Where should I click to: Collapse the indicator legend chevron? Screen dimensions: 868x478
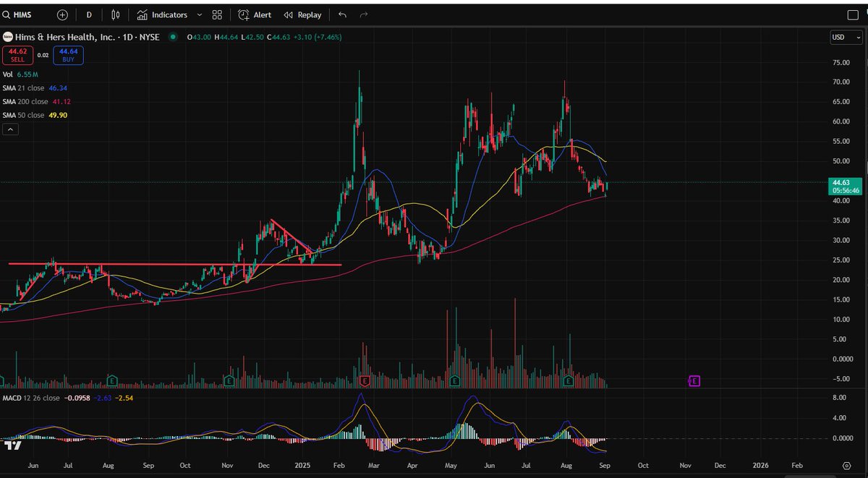click(x=11, y=129)
